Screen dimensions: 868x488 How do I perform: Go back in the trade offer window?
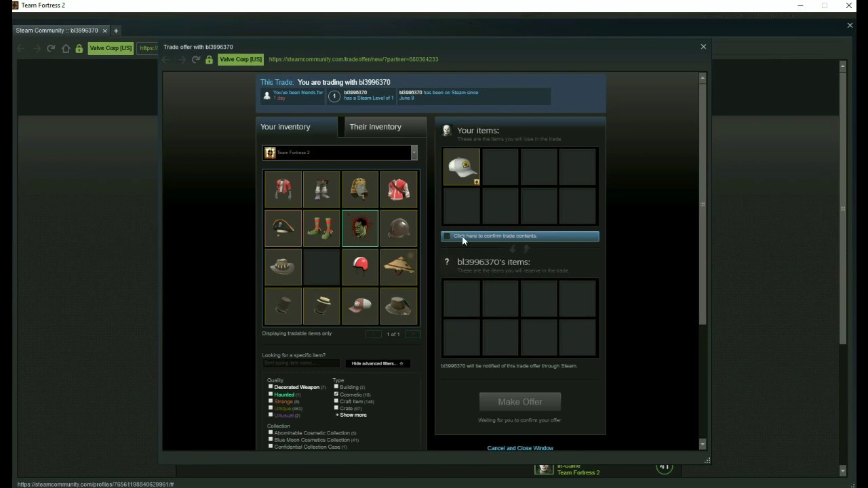167,60
